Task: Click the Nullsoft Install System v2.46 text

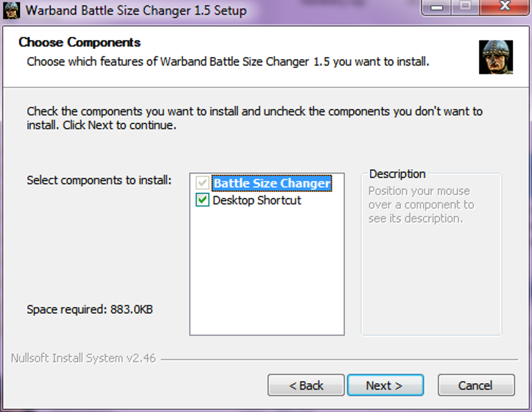Action: pos(83,358)
